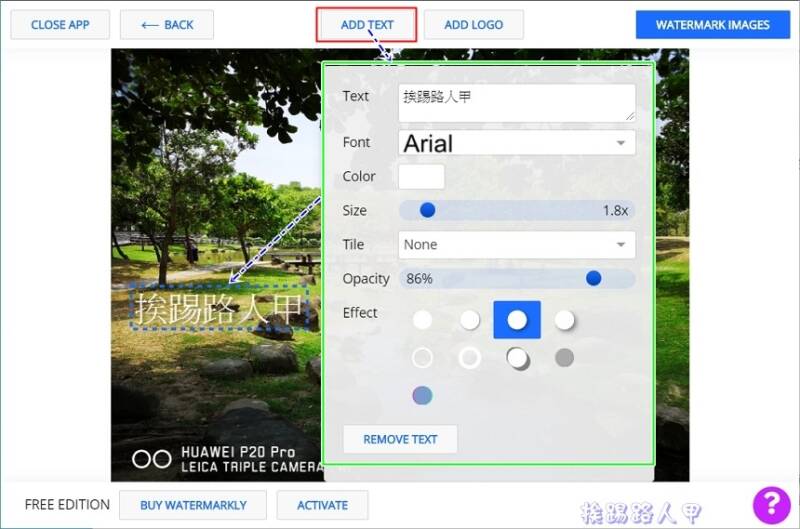The image size is (800, 529).
Task: Open the white Color swatch
Action: pyautogui.click(x=421, y=177)
